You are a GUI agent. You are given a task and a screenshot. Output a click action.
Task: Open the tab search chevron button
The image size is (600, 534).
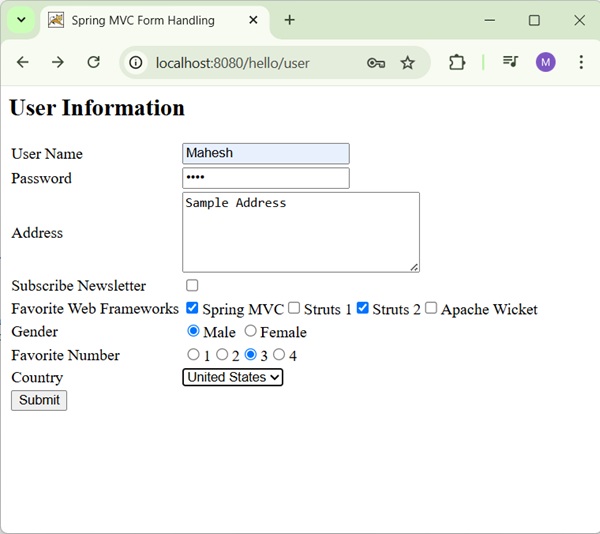(21, 20)
